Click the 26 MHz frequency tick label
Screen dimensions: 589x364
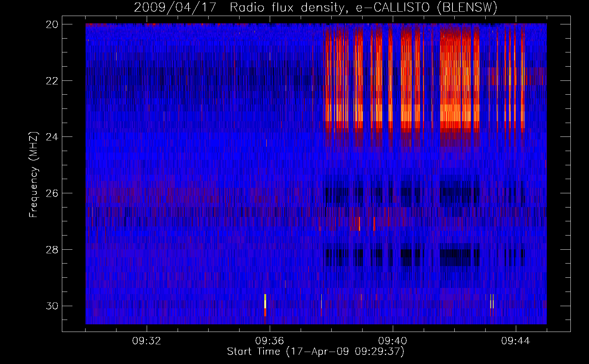pyautogui.click(x=52, y=193)
